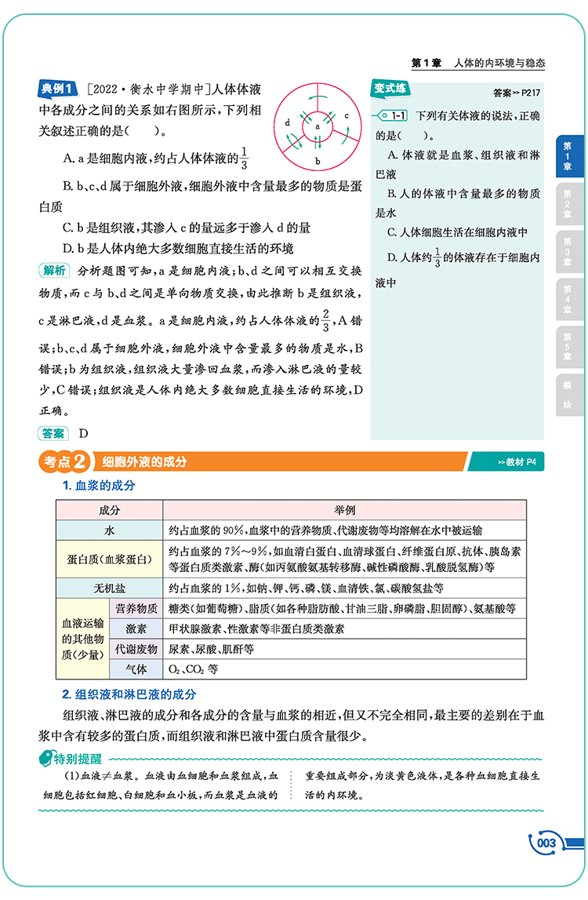Image resolution: width=588 pixels, height=900 pixels.
Task: Click the 003 page number badge
Action: pyautogui.click(x=546, y=844)
